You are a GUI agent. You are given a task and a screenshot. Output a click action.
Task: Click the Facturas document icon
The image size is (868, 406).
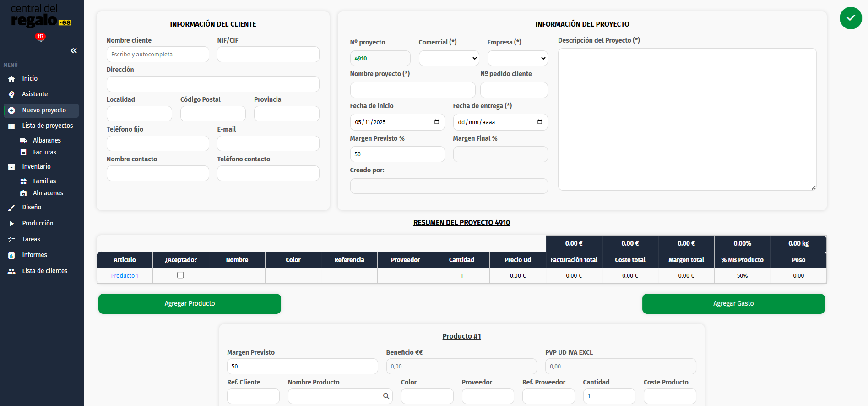click(x=23, y=152)
